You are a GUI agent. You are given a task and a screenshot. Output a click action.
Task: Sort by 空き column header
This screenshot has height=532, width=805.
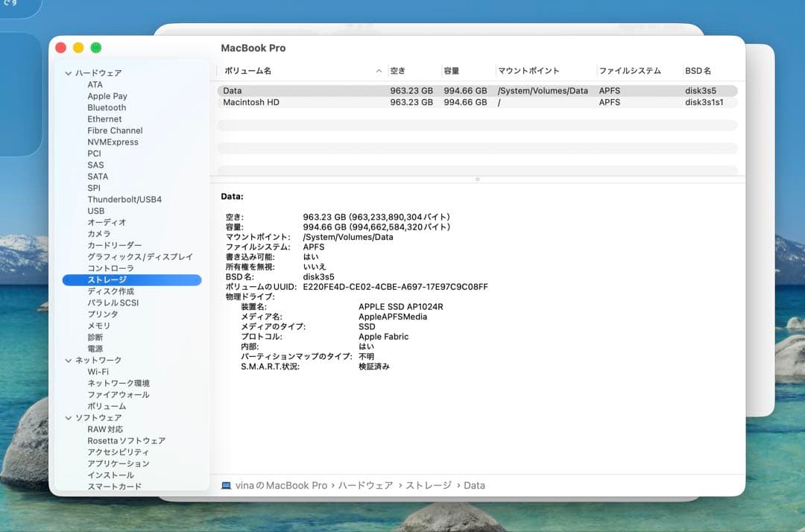point(398,71)
